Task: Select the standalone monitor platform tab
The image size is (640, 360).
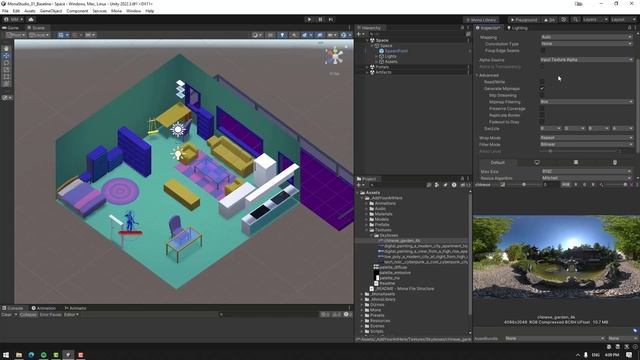Action: click(x=537, y=162)
